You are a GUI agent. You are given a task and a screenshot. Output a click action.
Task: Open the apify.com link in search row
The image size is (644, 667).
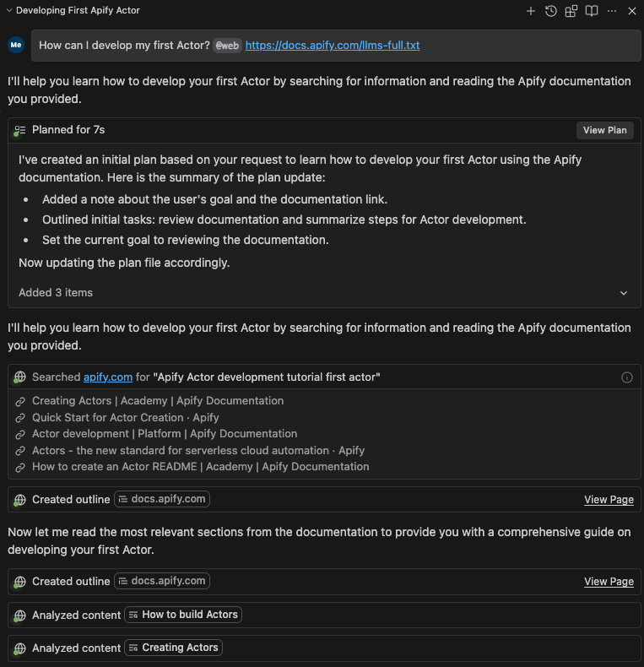point(108,377)
